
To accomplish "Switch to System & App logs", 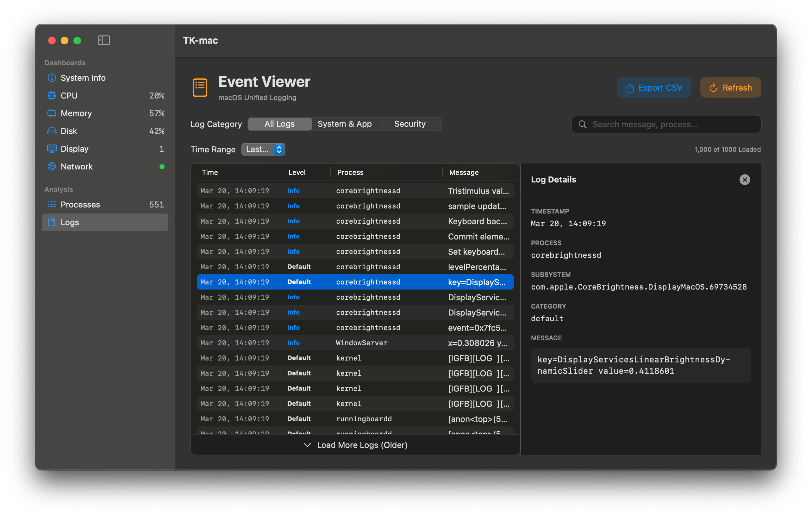I will point(344,124).
